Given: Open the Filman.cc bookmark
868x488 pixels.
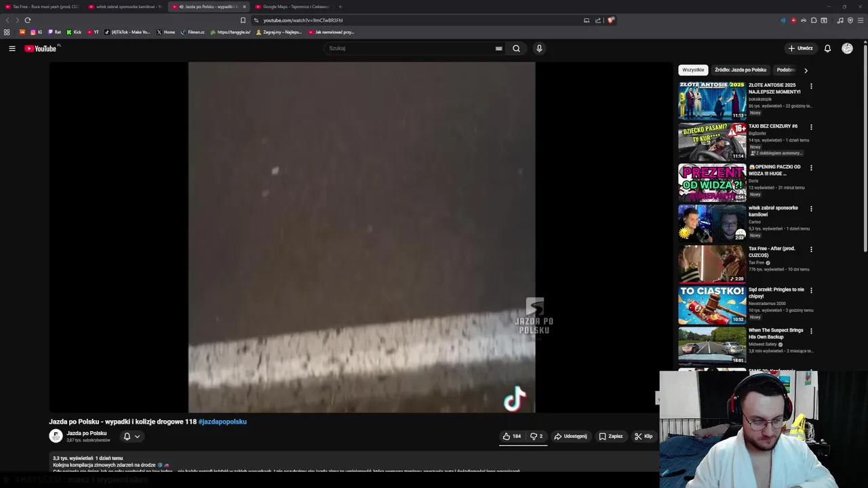Looking at the screenshot, I should pos(193,32).
